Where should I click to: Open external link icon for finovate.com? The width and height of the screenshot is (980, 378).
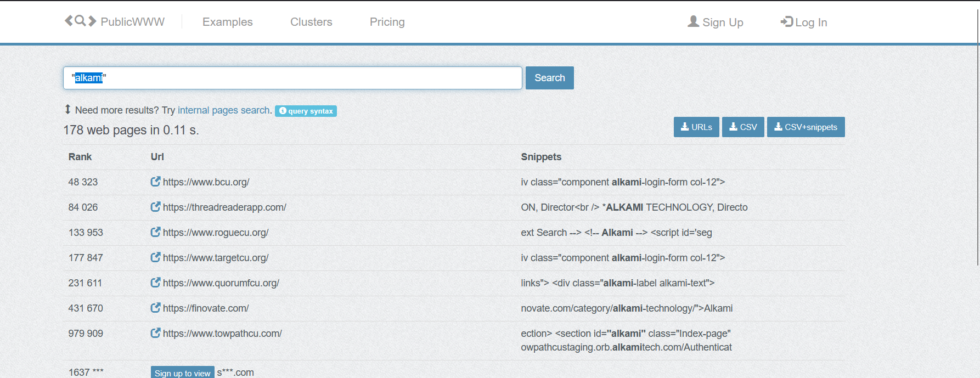click(155, 308)
